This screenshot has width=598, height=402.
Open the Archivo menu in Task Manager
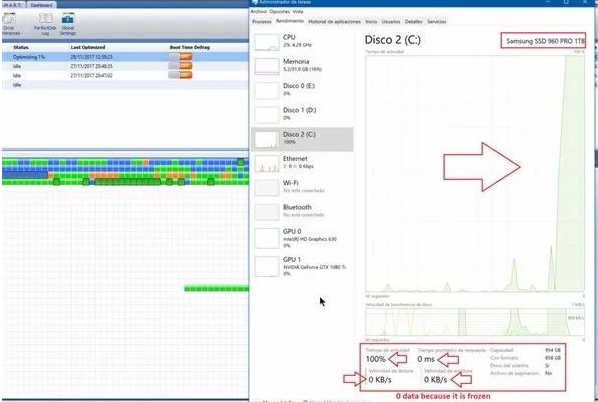point(259,11)
